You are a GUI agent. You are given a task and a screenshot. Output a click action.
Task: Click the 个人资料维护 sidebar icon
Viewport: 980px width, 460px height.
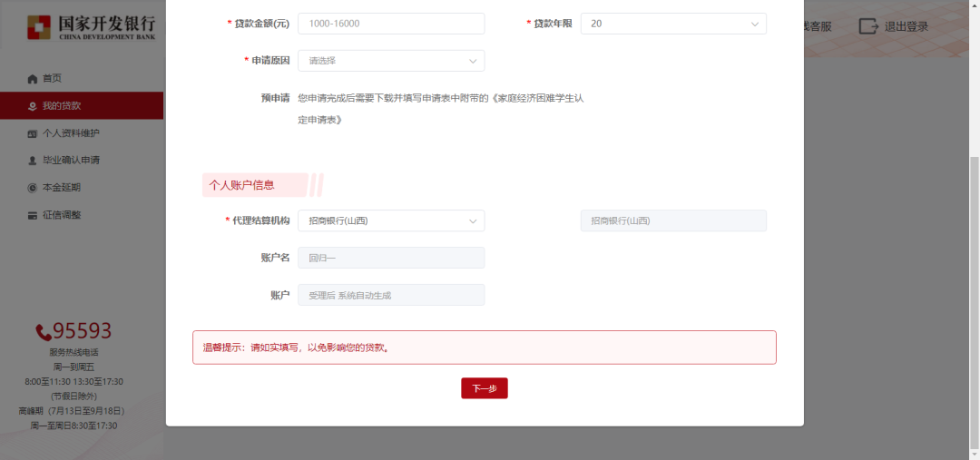click(33, 133)
